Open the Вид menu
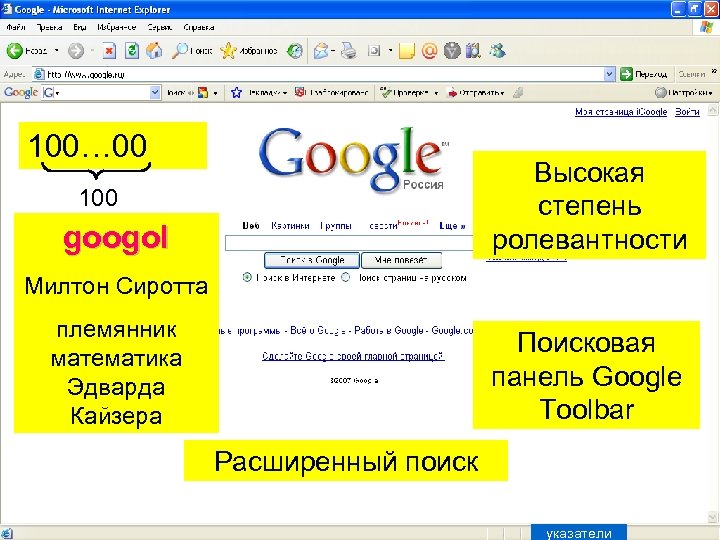The height and width of the screenshot is (540, 720). (79, 27)
